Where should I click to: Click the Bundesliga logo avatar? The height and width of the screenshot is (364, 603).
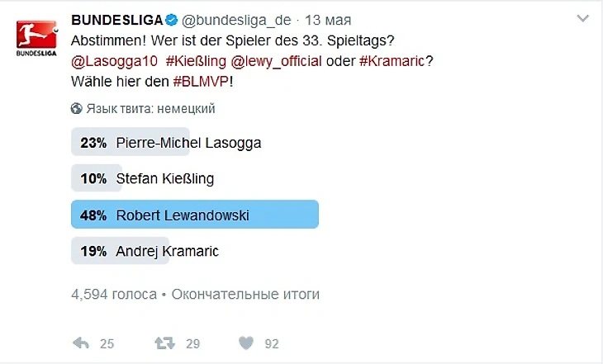[36, 37]
